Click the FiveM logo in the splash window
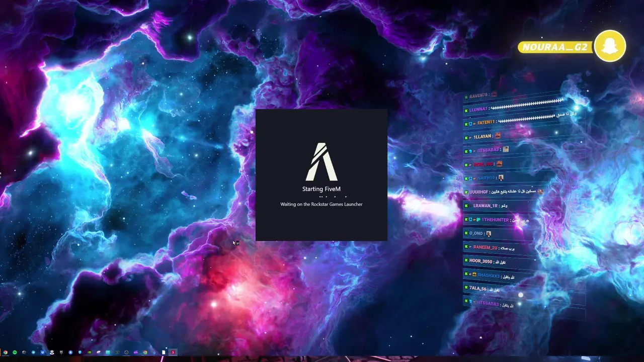 tap(321, 162)
